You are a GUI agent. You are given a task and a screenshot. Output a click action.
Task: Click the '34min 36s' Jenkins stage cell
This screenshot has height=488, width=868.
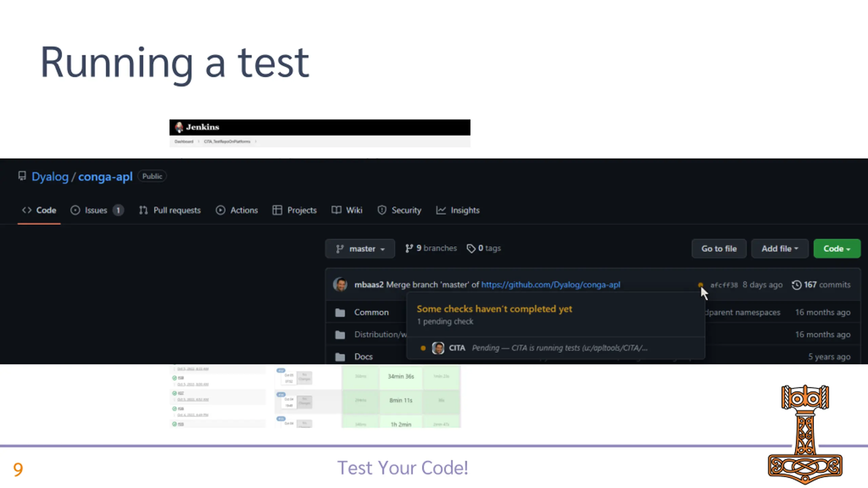401,377
